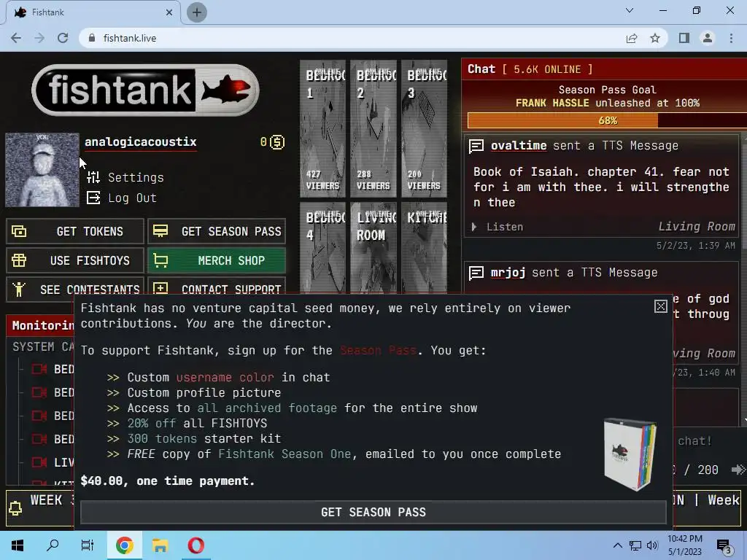Click the GET TOKENS button
Viewport: 747px width, 560px height.
[75, 231]
